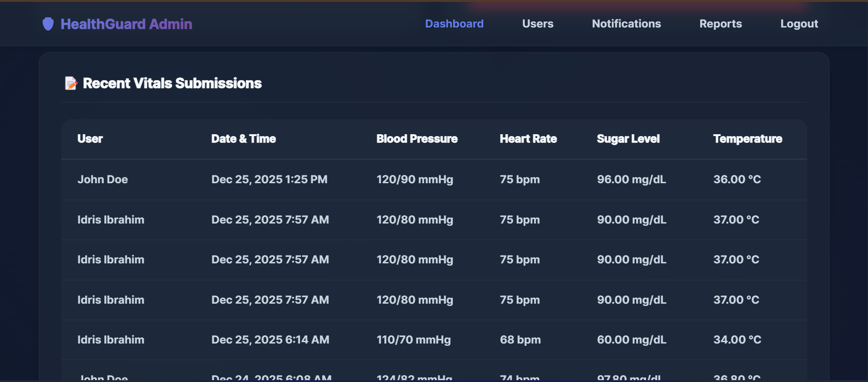Click the HealthGuard shield logo icon

(48, 24)
